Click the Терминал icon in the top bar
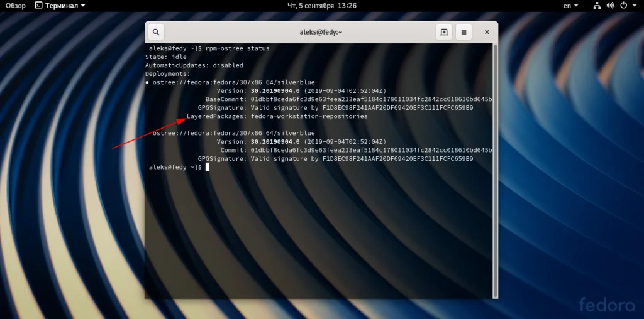Screen dimensions: 644x319 click(x=38, y=6)
